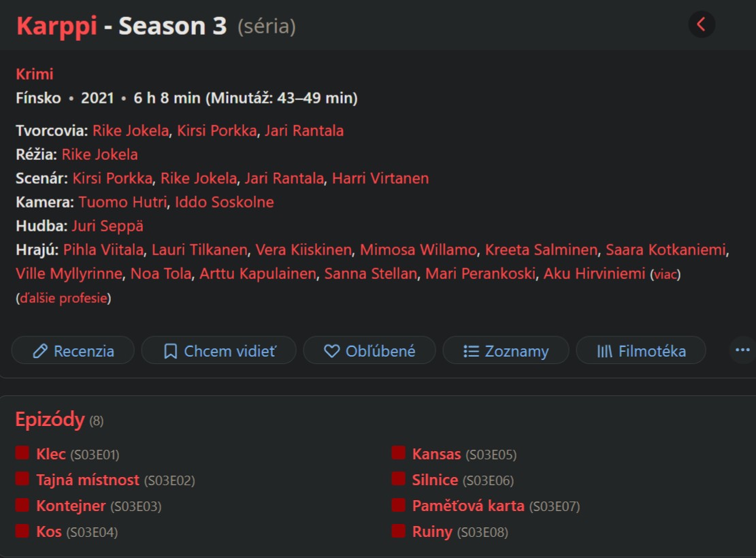Open episode Tajná místnost
Image resolution: width=756 pixels, height=558 pixels.
tap(88, 480)
